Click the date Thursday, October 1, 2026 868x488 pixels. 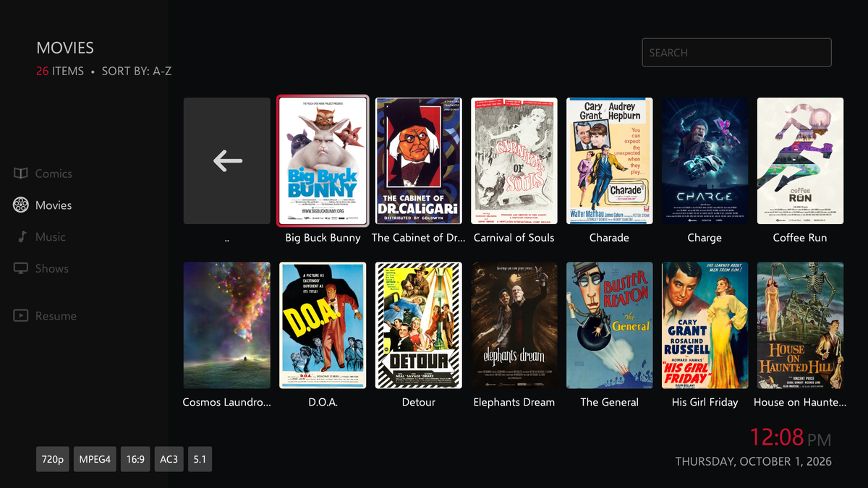click(754, 461)
